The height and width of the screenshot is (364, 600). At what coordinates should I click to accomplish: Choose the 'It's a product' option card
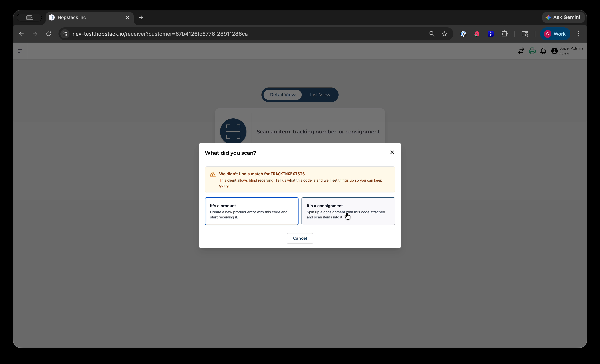(252, 211)
